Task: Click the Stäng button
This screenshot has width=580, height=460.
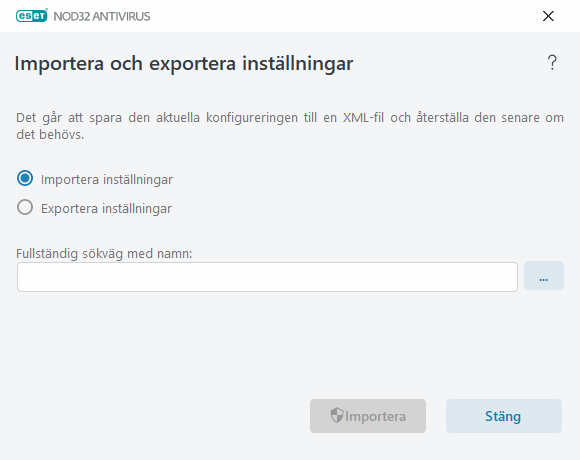Action: 503,416
